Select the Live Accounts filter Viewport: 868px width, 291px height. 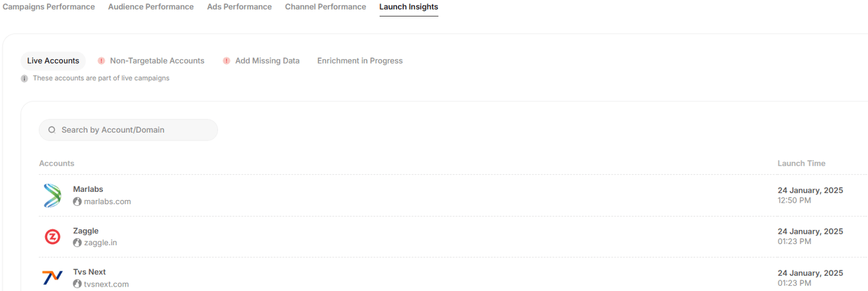[53, 61]
